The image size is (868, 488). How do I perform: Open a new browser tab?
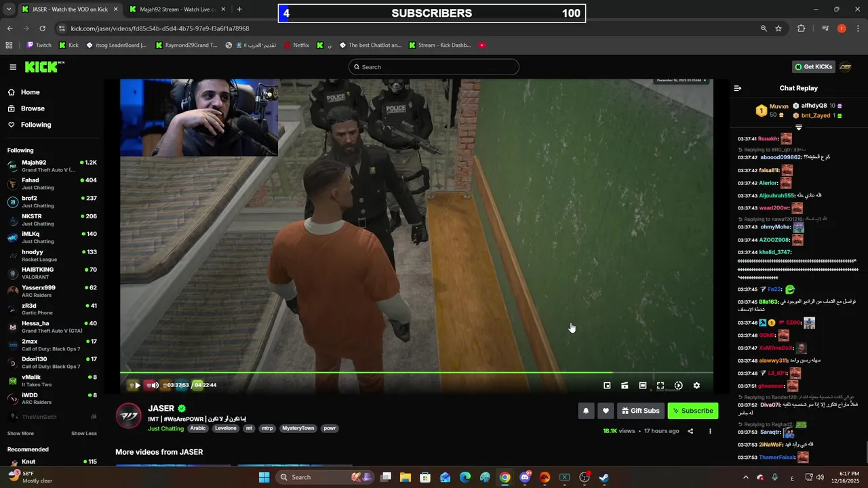tap(239, 9)
